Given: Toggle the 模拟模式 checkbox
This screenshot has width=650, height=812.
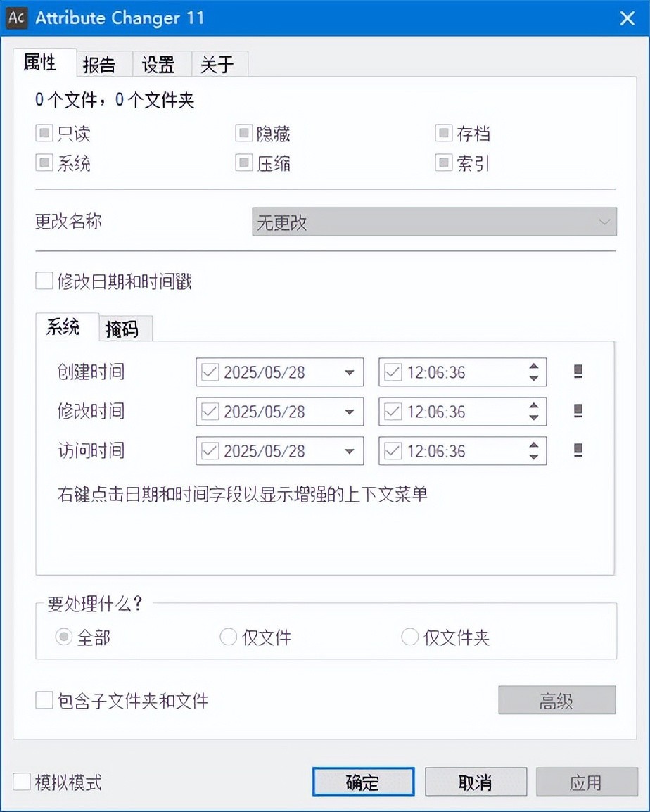Looking at the screenshot, I should tap(22, 782).
